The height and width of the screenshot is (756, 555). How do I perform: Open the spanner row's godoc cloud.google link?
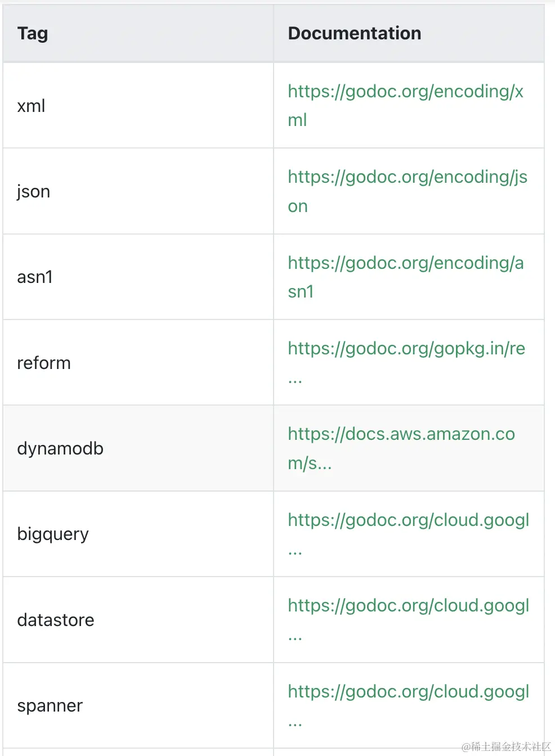(408, 705)
